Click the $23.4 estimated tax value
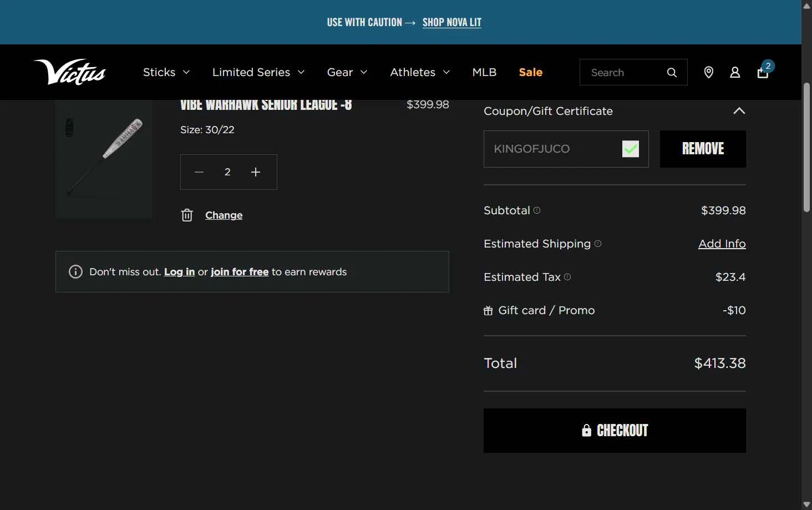 coord(730,277)
